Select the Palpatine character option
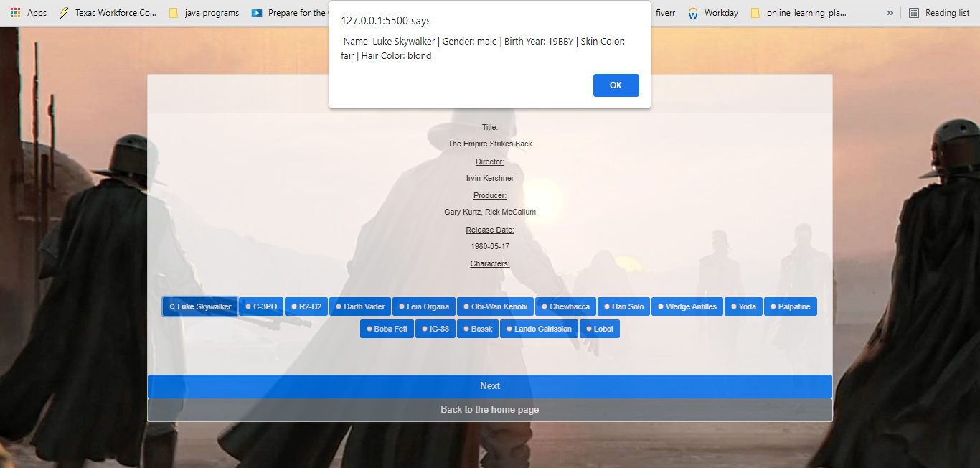This screenshot has height=468, width=980. point(791,306)
